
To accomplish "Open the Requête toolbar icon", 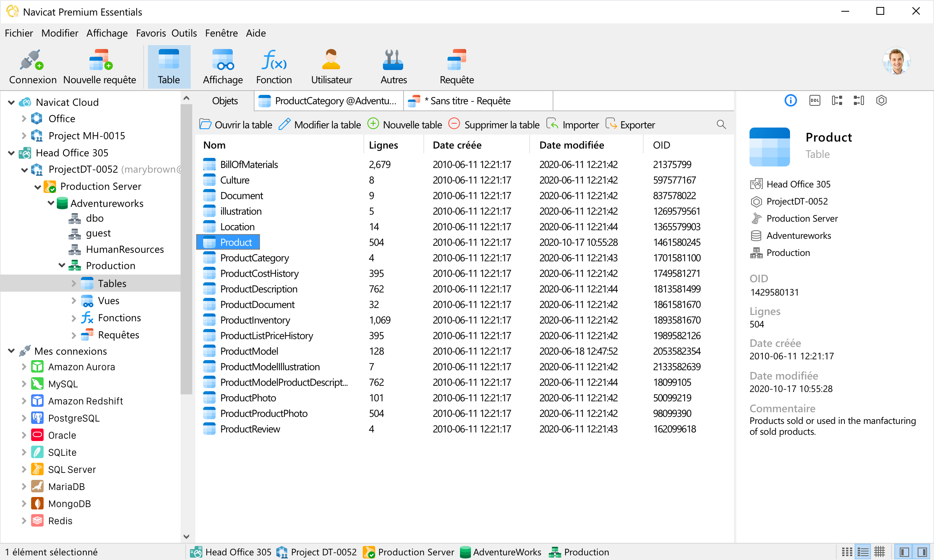I will pyautogui.click(x=457, y=67).
